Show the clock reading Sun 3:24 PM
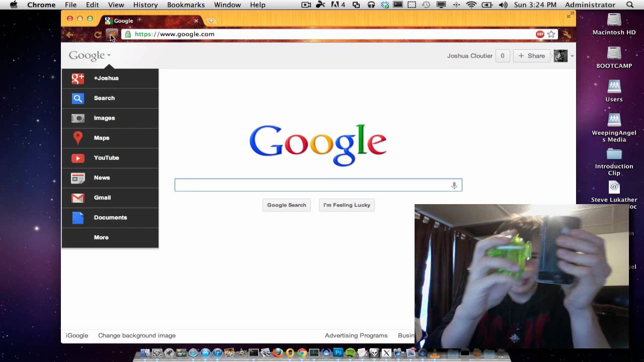Image resolution: width=644 pixels, height=362 pixels. (x=536, y=5)
